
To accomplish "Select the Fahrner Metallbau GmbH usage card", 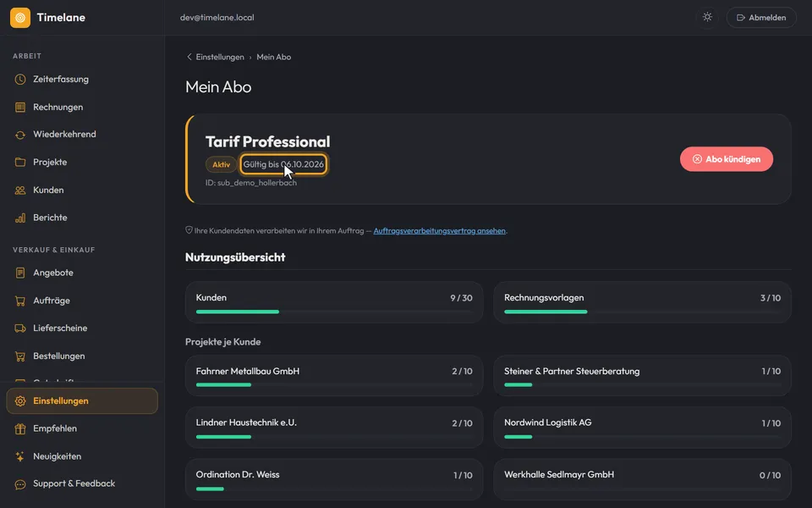I will 334,376.
